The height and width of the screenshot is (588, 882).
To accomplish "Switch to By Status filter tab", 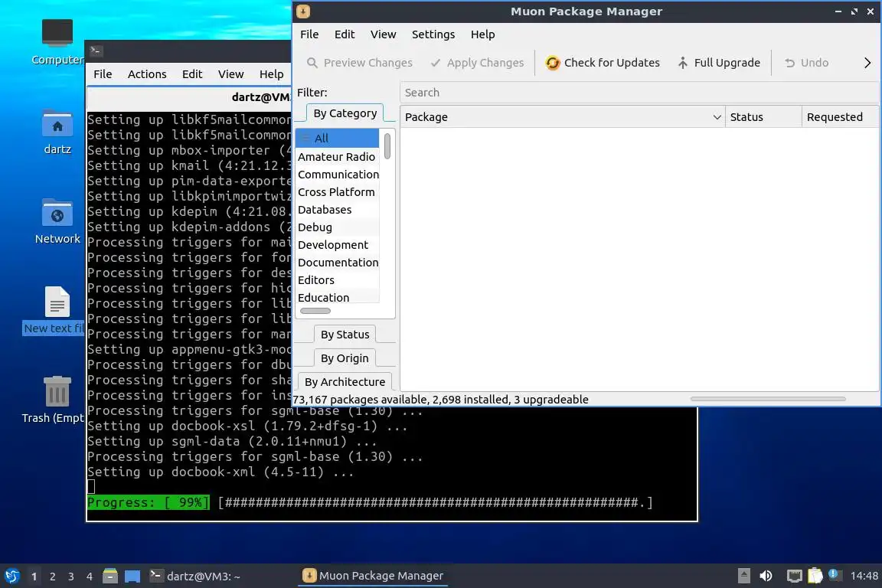I will tap(345, 335).
